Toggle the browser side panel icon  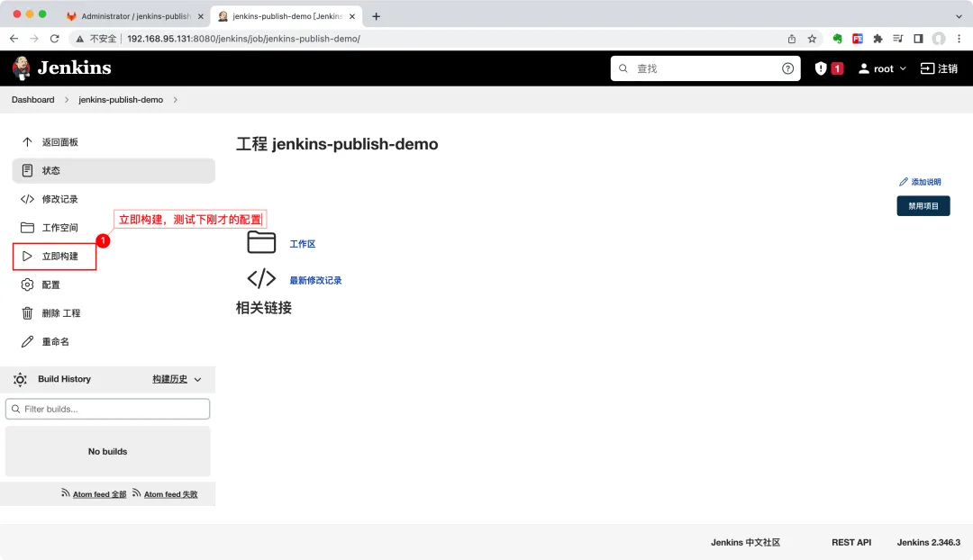click(918, 39)
